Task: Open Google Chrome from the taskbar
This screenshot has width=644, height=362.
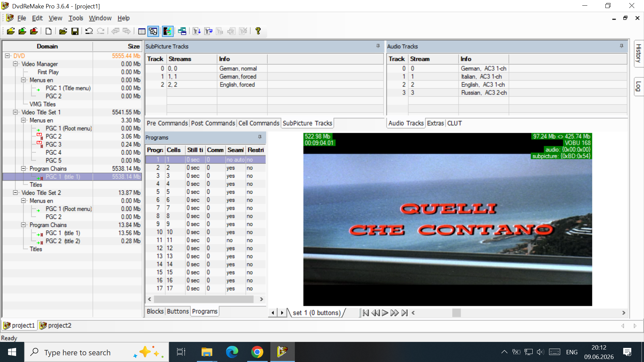Action: pyautogui.click(x=257, y=352)
